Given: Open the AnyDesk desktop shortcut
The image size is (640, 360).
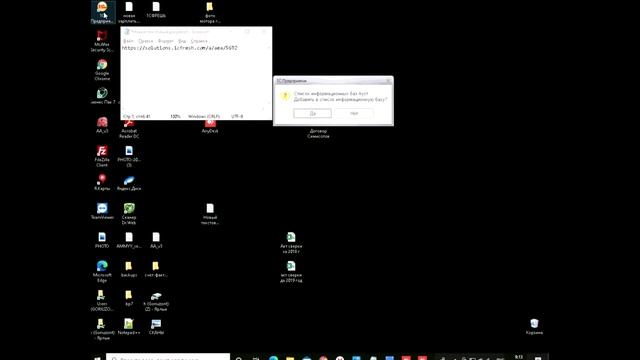Looking at the screenshot, I should (210, 126).
